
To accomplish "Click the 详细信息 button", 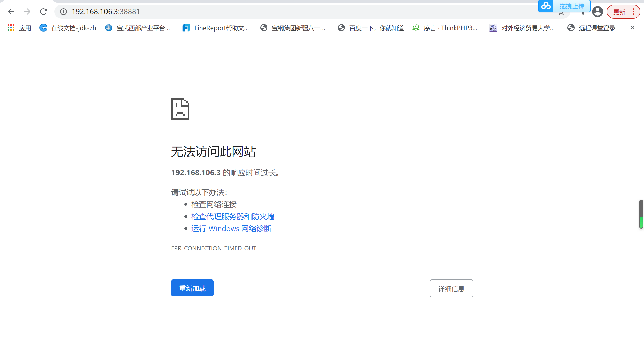I will pos(451,289).
